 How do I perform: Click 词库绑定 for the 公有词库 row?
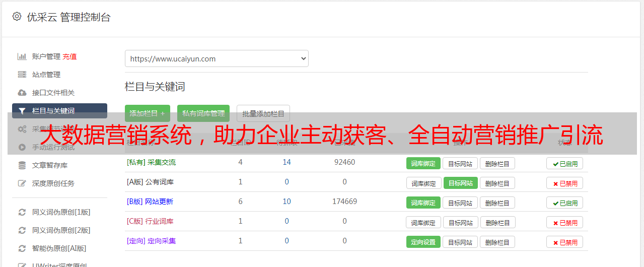[424, 183]
